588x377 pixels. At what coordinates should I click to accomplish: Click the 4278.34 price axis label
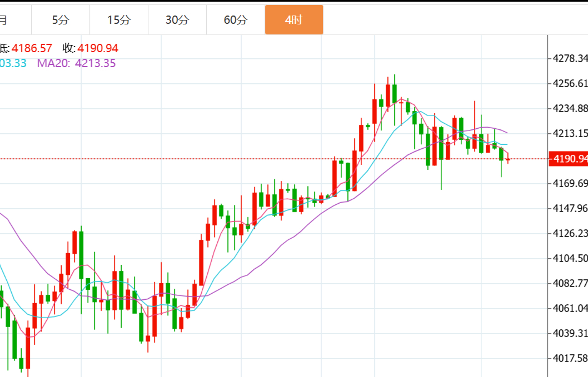click(x=570, y=58)
